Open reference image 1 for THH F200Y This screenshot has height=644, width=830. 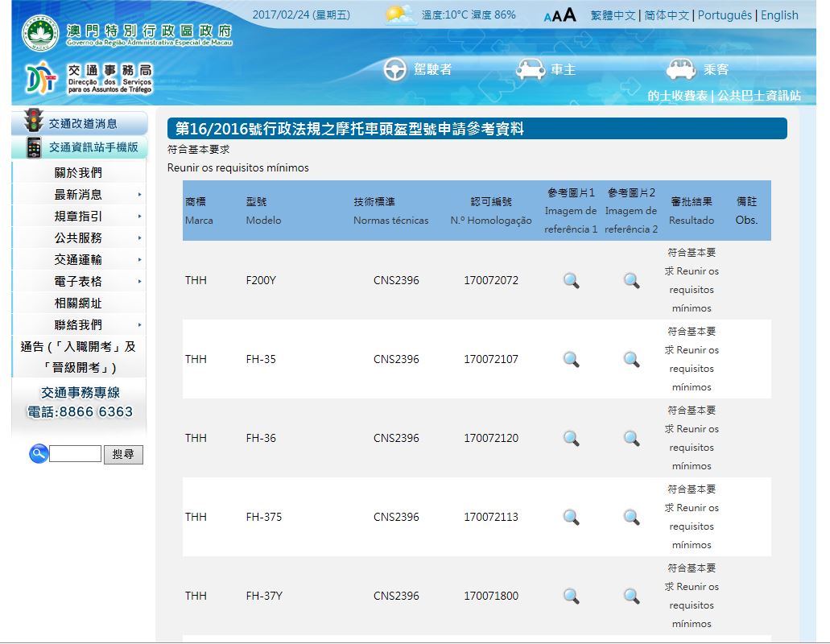(x=571, y=281)
